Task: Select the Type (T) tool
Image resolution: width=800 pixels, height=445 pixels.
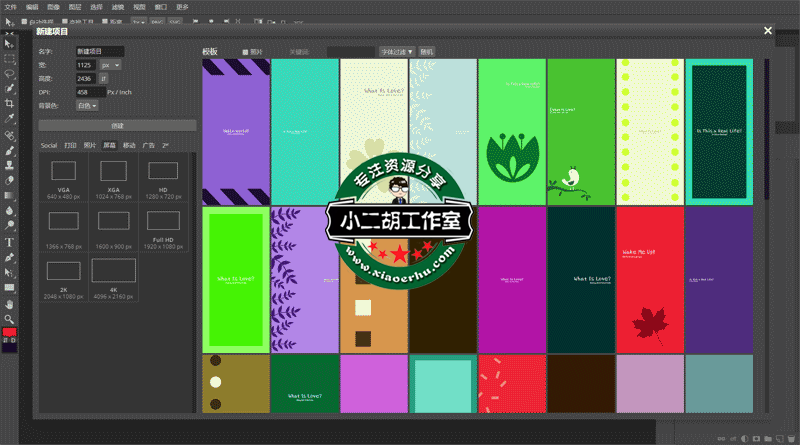Action: 10,242
